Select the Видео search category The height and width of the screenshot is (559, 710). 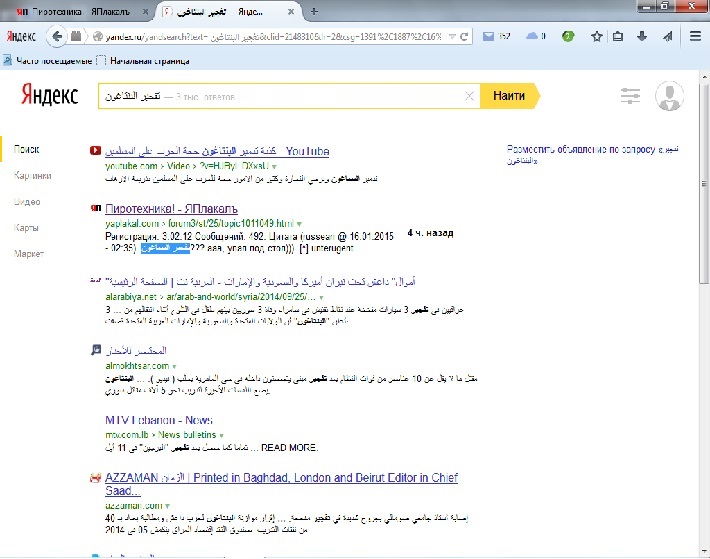[x=27, y=202]
